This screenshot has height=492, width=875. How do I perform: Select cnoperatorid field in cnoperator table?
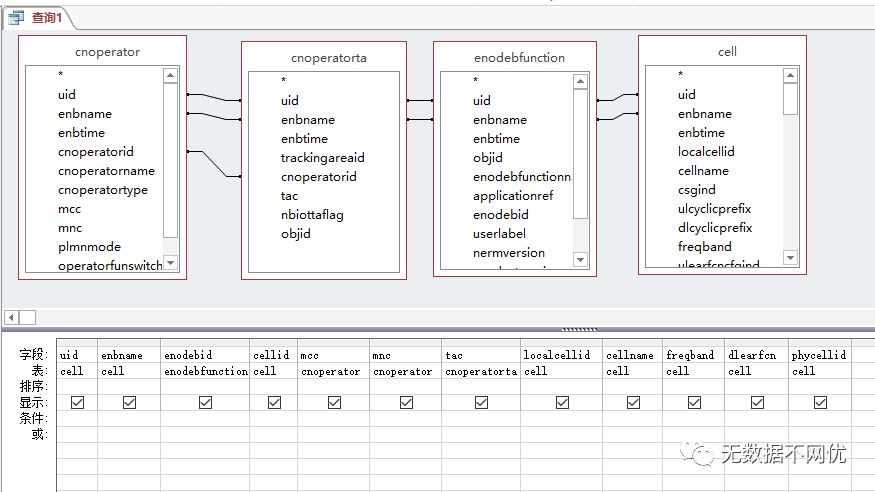point(95,152)
